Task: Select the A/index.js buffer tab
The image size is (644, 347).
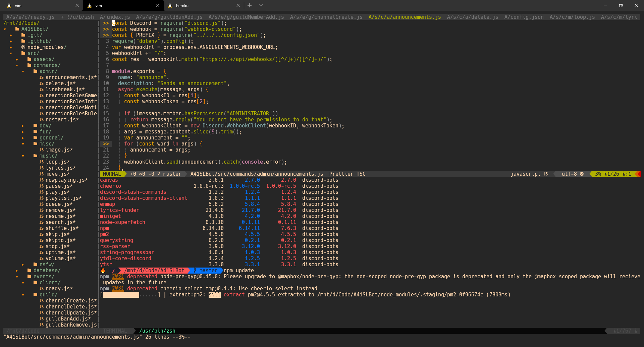Action: (x=115, y=17)
